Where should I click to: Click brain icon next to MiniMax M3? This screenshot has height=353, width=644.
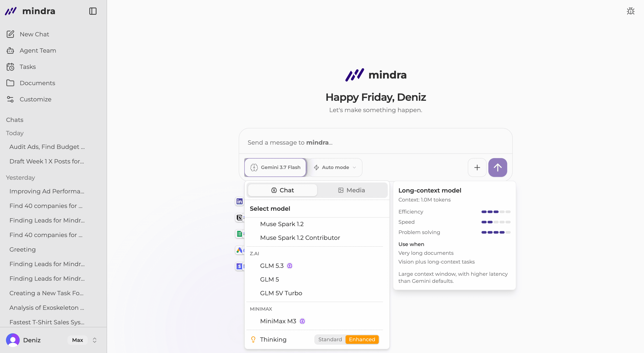click(x=302, y=321)
